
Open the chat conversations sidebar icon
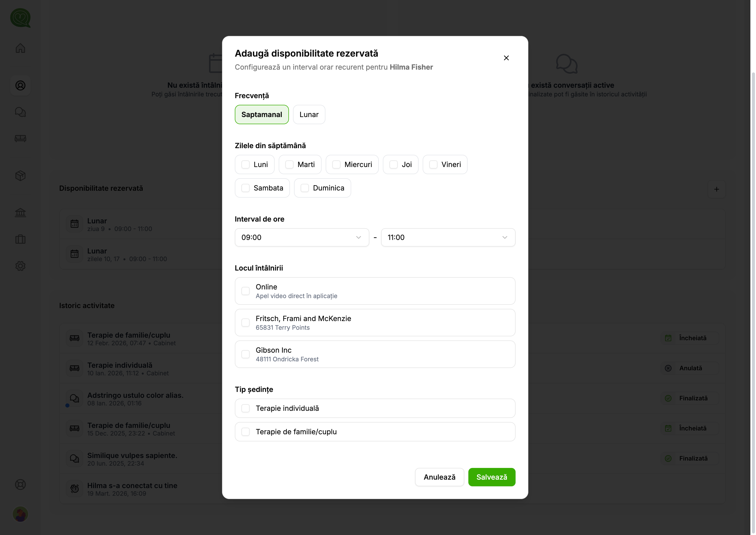point(20,112)
